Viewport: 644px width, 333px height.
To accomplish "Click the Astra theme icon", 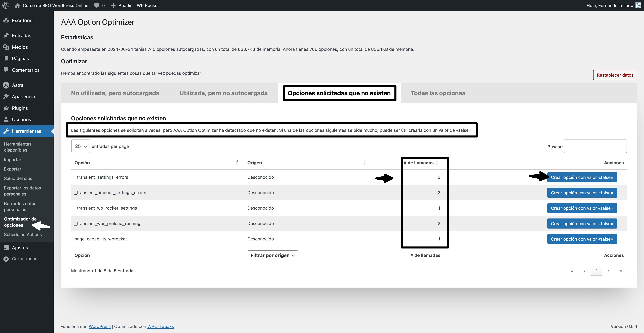I will pyautogui.click(x=6, y=85).
